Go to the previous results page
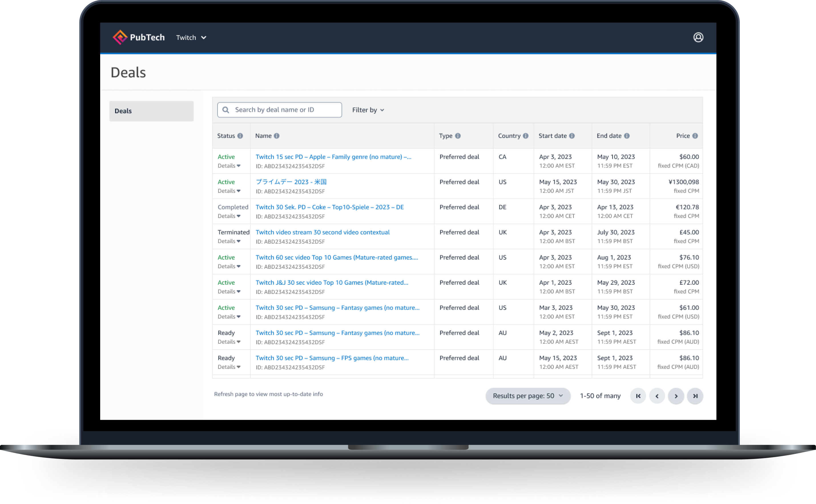The height and width of the screenshot is (504, 816). point(657,396)
